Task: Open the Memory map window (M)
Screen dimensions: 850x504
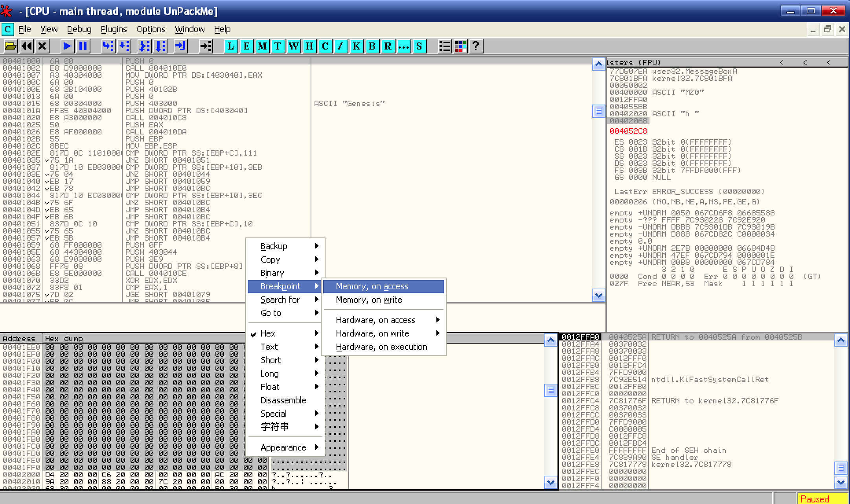Action: (262, 46)
